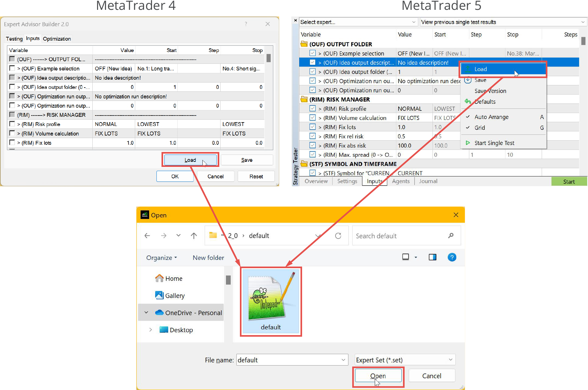Collapse the OneDrive - Personal tree node
The height and width of the screenshot is (390, 588).
[x=146, y=313]
